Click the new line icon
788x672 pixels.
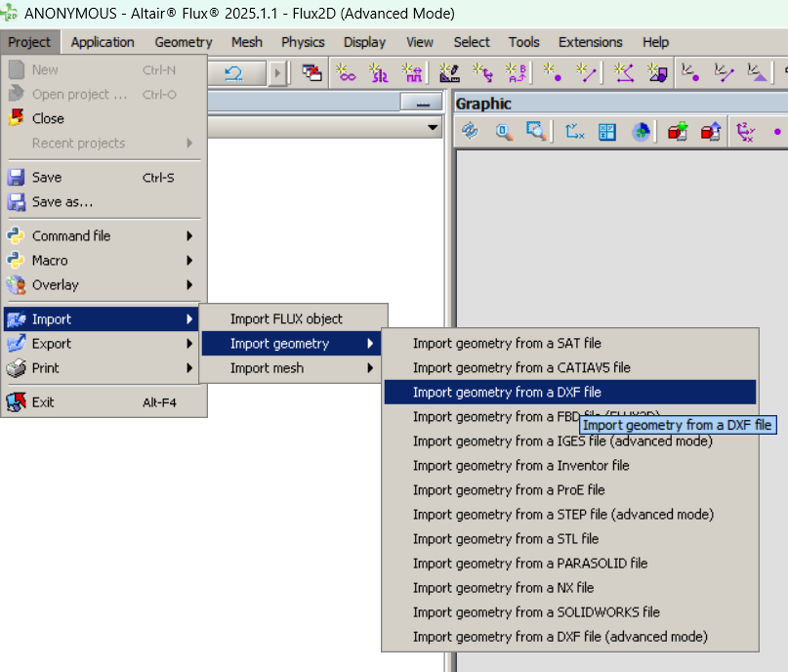pyautogui.click(x=587, y=73)
